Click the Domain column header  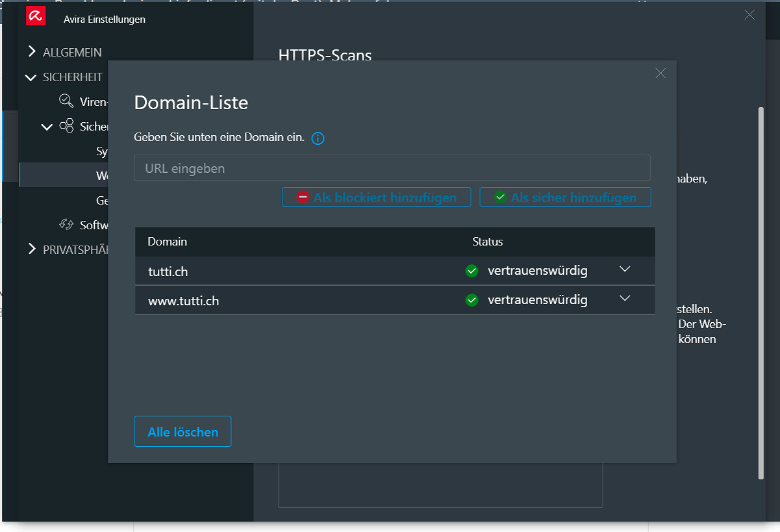[x=168, y=242]
